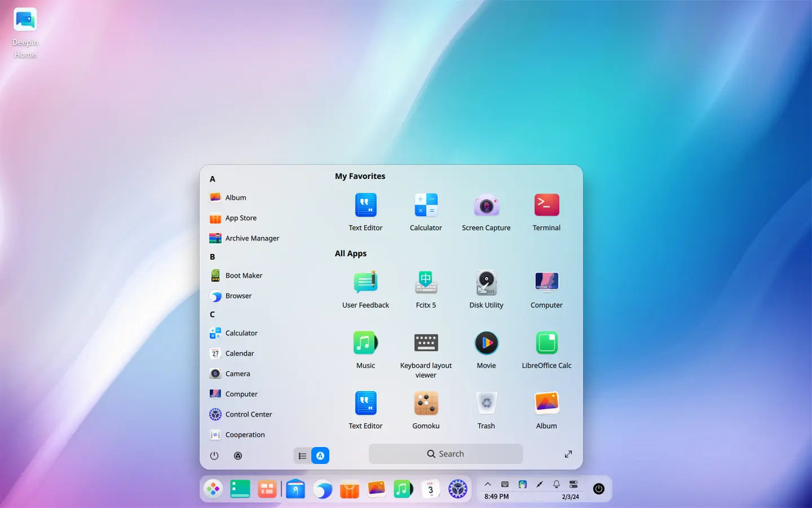Viewport: 812px width, 508px height.
Task: Open the Calendar app in the dock
Action: coord(430,488)
